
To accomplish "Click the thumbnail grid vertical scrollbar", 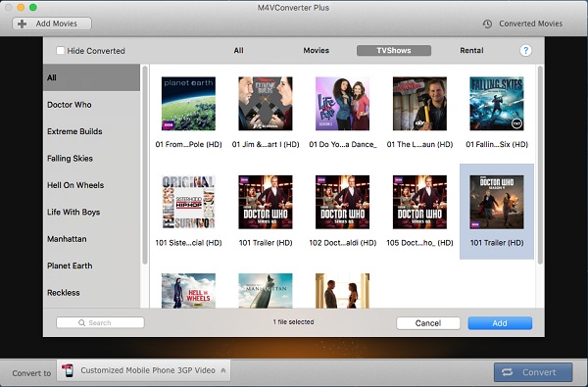I will point(540,165).
